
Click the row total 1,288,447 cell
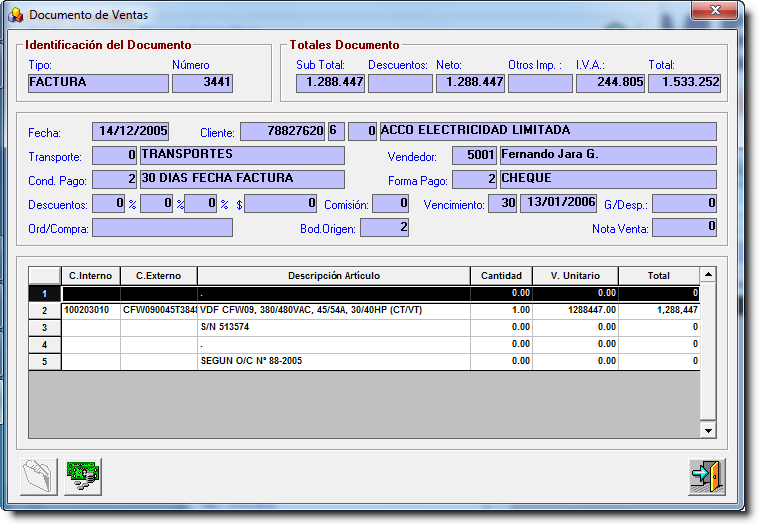point(659,310)
